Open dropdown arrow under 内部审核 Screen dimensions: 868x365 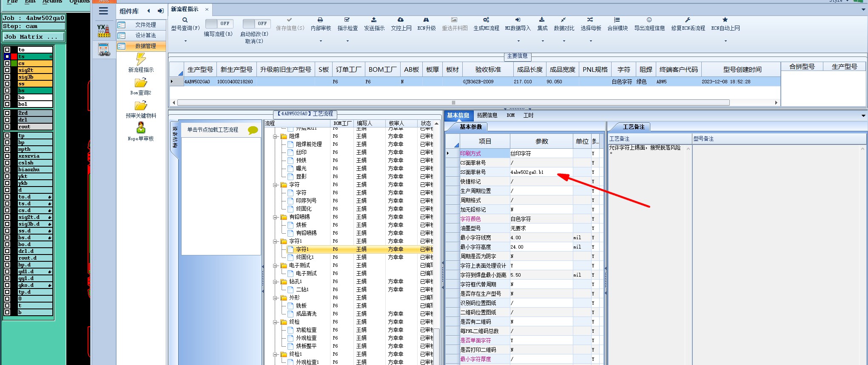click(321, 41)
